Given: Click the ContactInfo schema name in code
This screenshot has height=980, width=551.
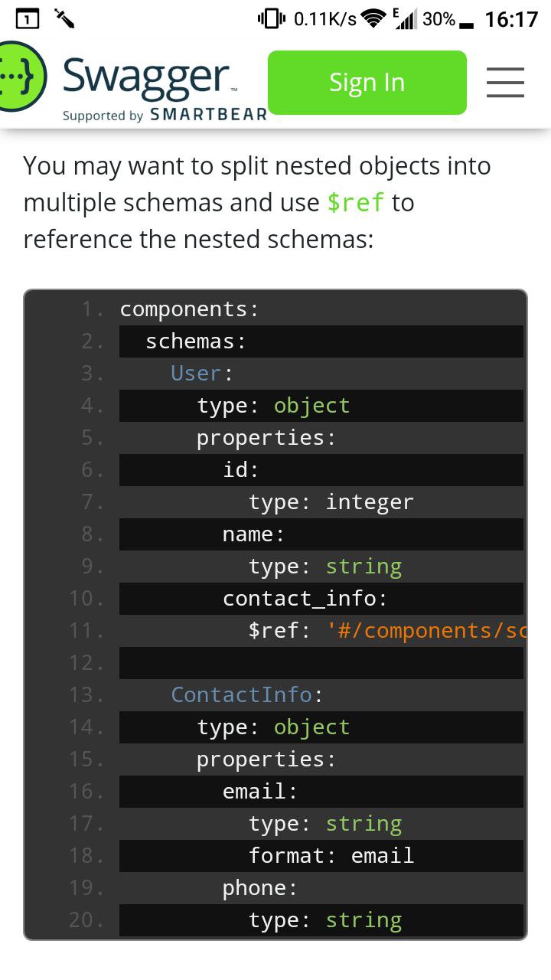Looking at the screenshot, I should [241, 695].
